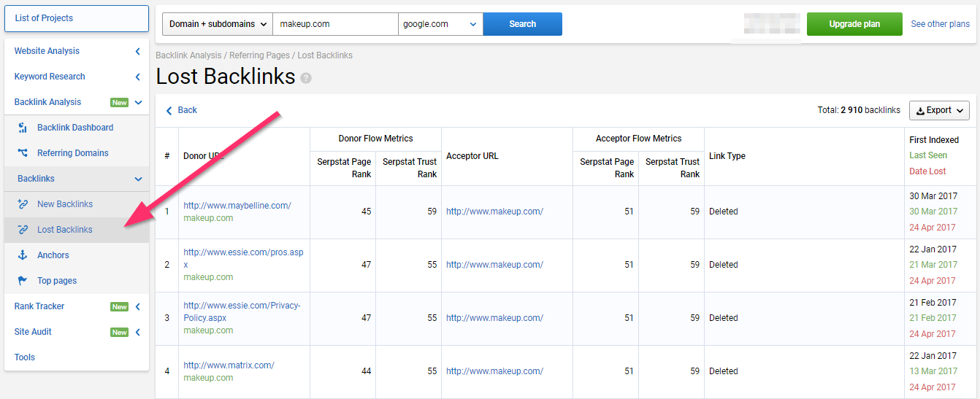The width and height of the screenshot is (980, 399).
Task: Click the green Upgrade plan button
Action: point(854,24)
